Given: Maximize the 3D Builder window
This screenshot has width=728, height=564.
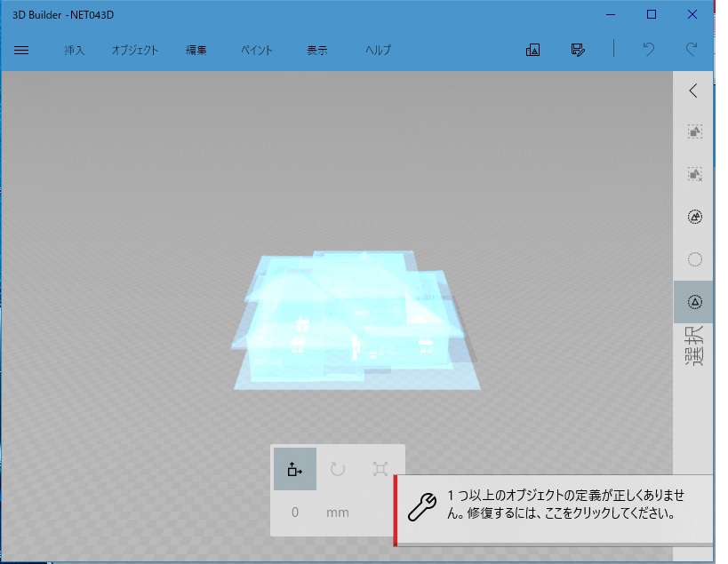Looking at the screenshot, I should tap(652, 15).
